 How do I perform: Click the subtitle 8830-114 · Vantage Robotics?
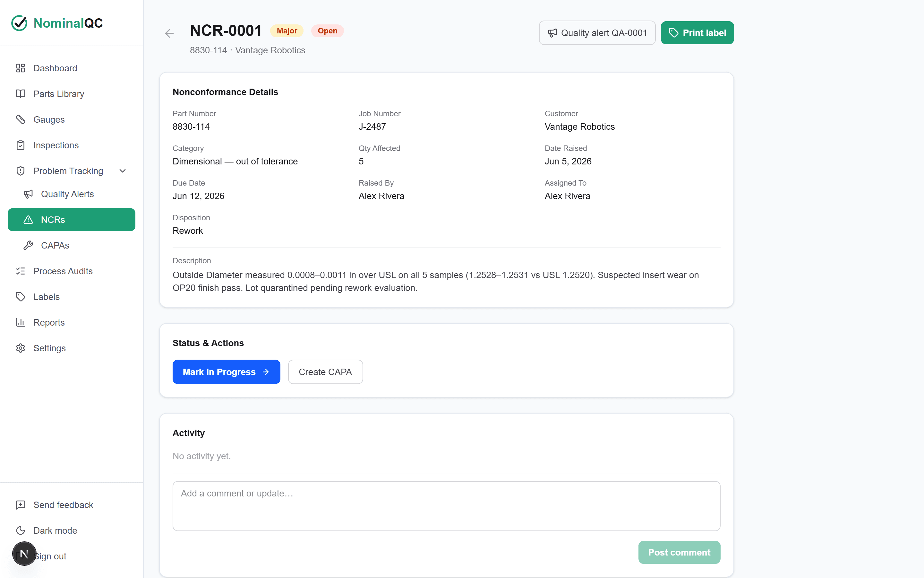(x=247, y=50)
